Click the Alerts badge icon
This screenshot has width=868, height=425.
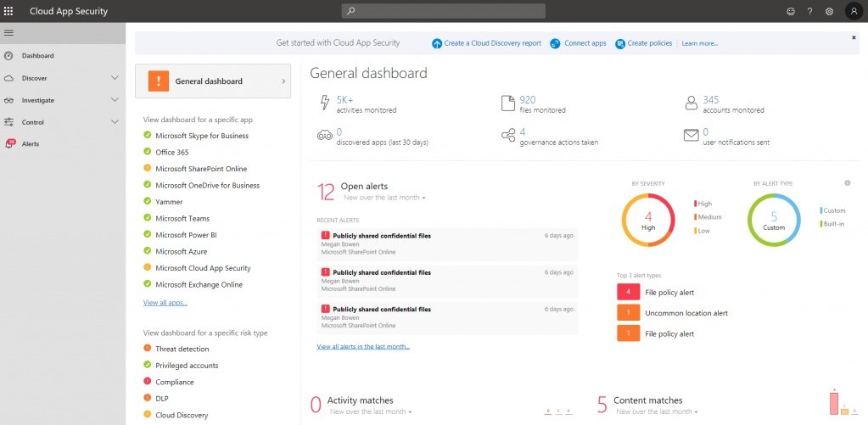click(x=9, y=144)
